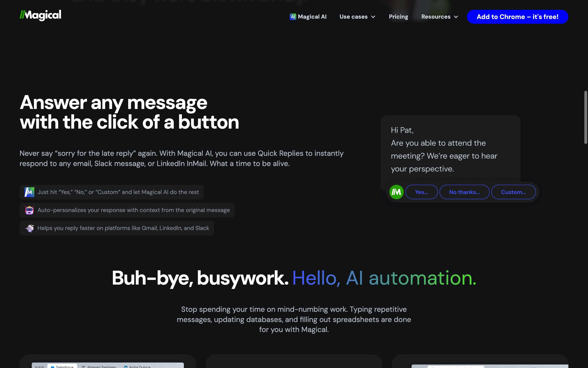Viewport: 588px width, 368px height.
Task: Expand the Resources dropdown menu
Action: coord(440,17)
